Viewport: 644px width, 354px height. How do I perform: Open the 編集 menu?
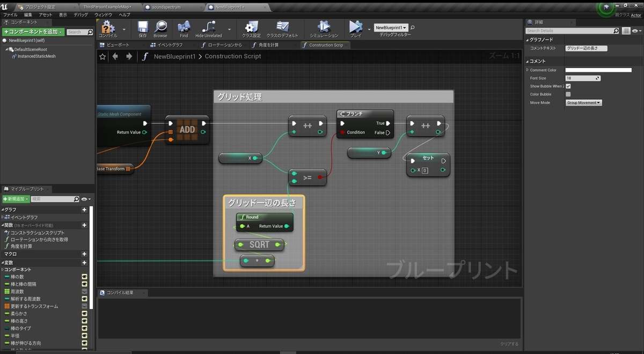coord(28,15)
